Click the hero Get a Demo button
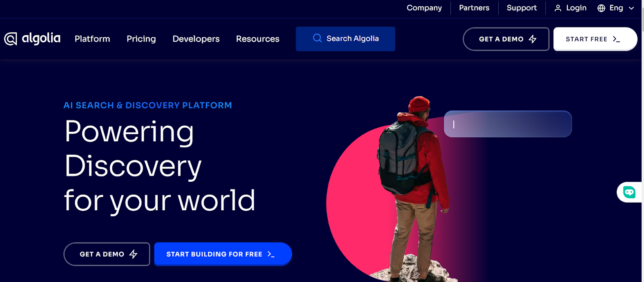 (107, 254)
